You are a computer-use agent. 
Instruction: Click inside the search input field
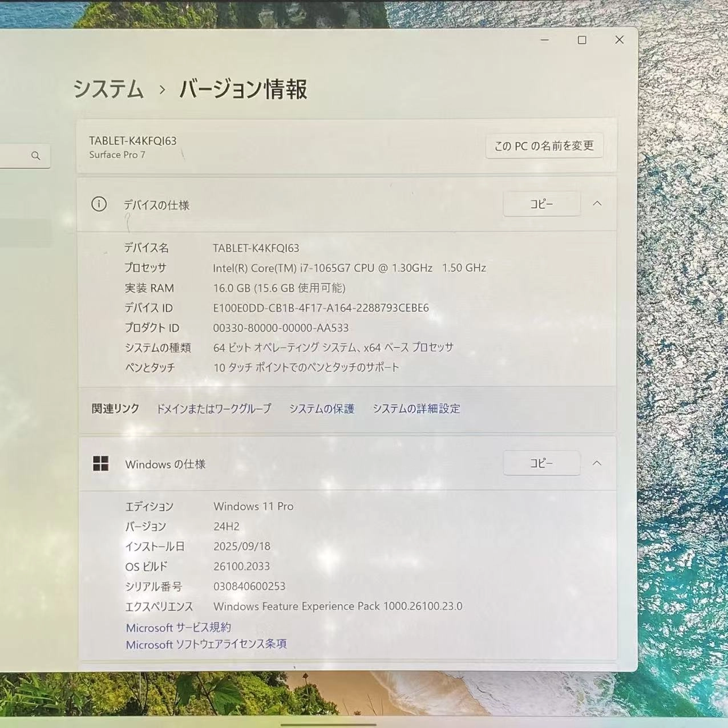[17, 155]
